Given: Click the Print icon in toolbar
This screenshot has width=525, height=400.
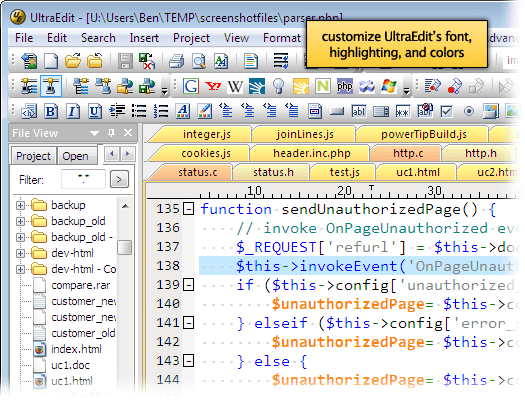Looking at the screenshot, I should (176, 61).
